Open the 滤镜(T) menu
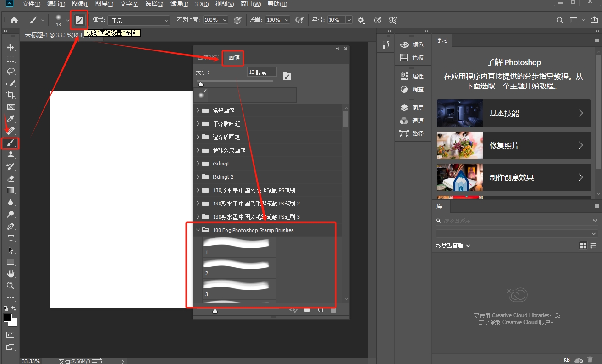This screenshot has height=364, width=602. [x=179, y=4]
